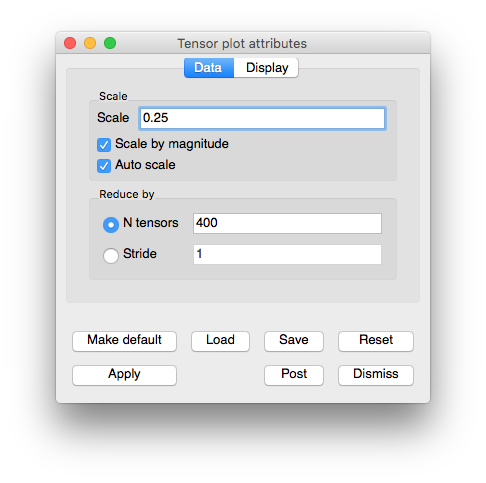
Task: Switch to the Data tab
Action: (209, 68)
